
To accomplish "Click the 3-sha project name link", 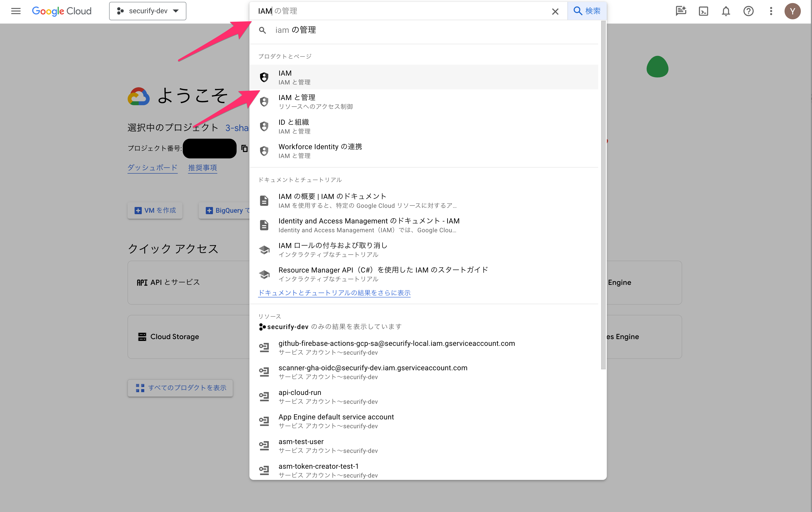I will point(237,128).
